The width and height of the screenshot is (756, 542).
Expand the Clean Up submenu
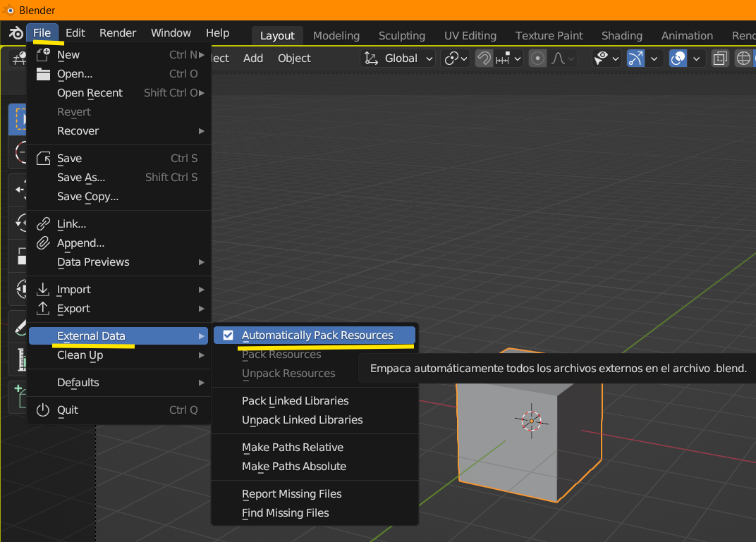point(121,355)
